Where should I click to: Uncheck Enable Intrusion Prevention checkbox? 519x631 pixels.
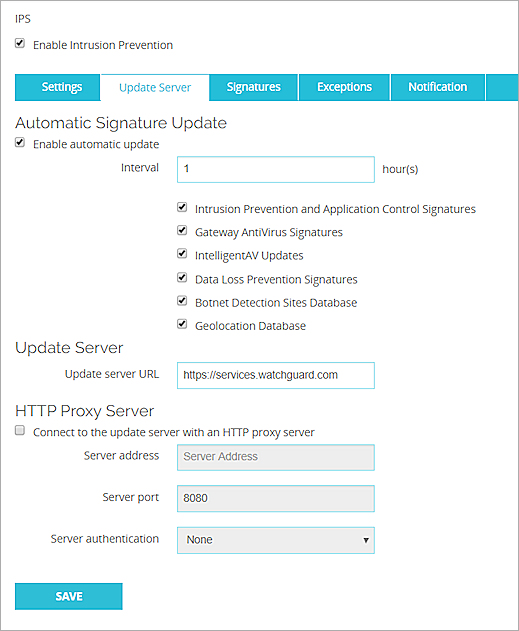coord(20,43)
